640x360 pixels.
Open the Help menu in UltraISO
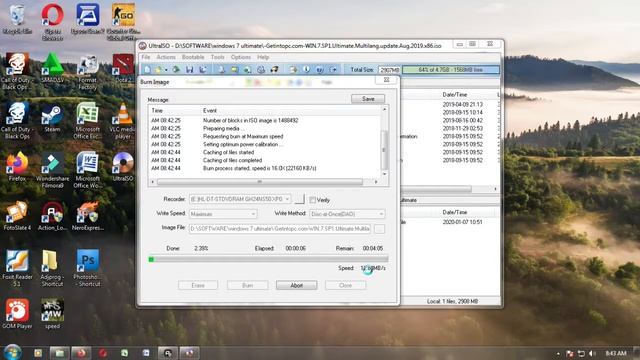tap(263, 57)
